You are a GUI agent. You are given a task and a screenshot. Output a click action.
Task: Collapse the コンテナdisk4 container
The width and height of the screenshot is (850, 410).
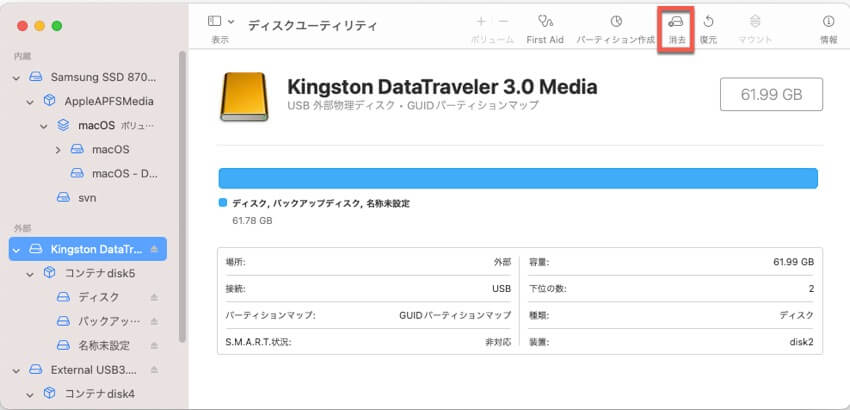point(30,394)
